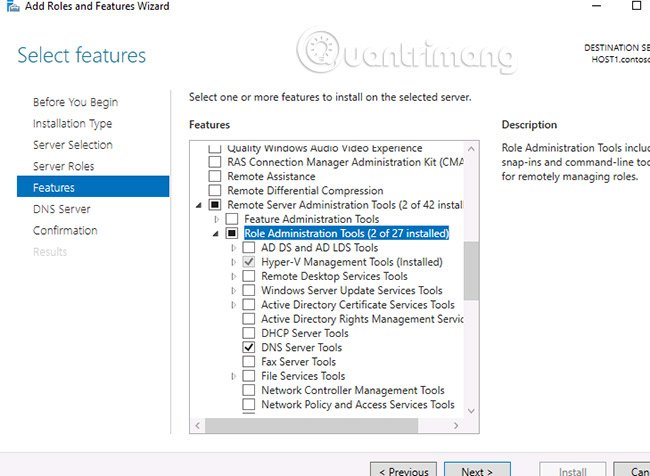
Task: Expand Feature Administration Tools node
Action: (216, 219)
